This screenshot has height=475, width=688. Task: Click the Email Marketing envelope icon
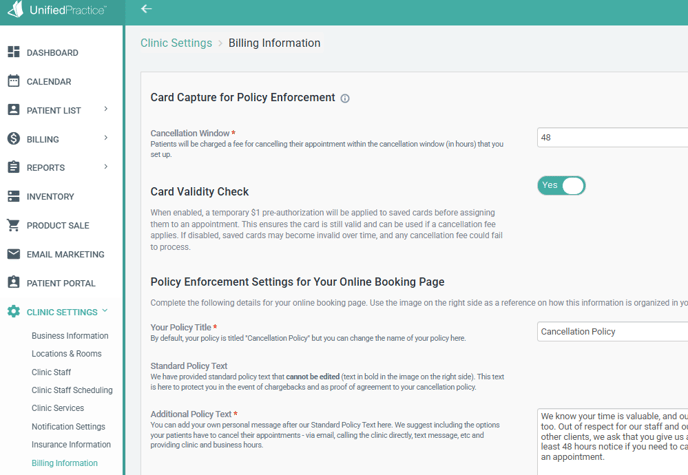pyautogui.click(x=14, y=254)
